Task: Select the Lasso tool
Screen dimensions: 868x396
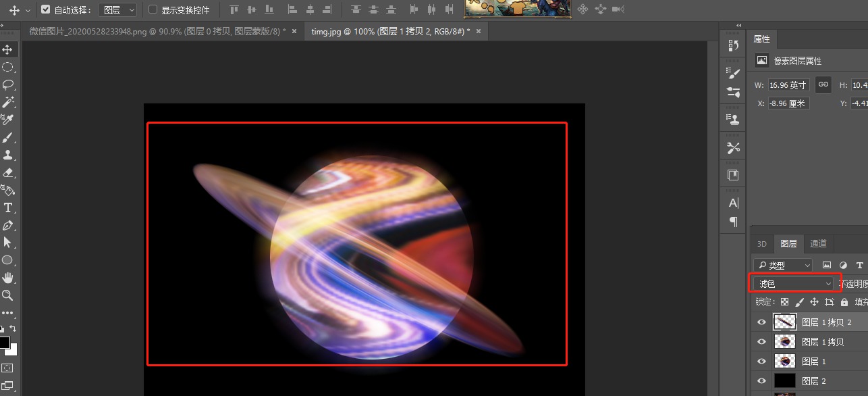Action: coord(8,84)
